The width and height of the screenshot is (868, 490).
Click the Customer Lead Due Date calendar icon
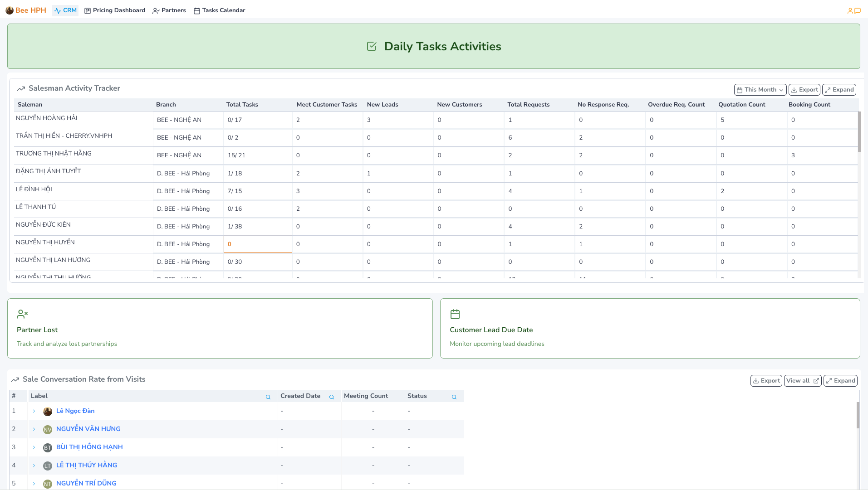click(455, 313)
